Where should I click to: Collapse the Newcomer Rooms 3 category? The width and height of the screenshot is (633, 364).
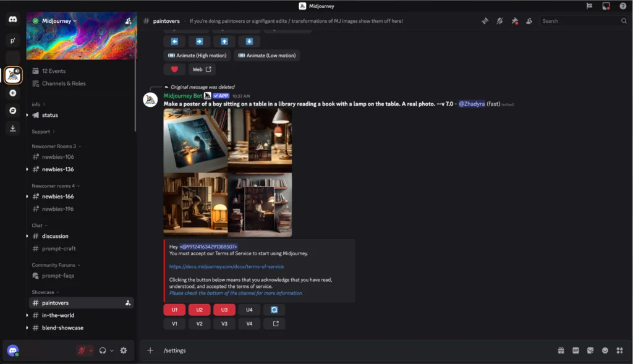[x=56, y=146]
